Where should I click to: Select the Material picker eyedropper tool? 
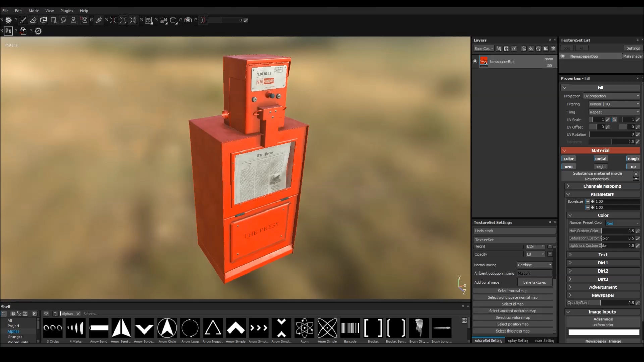99,20
